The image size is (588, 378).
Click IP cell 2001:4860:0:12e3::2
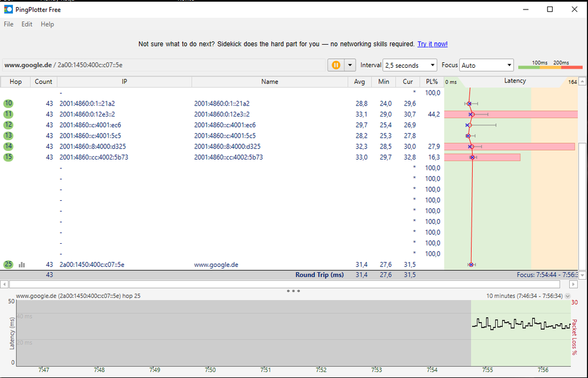coord(87,114)
